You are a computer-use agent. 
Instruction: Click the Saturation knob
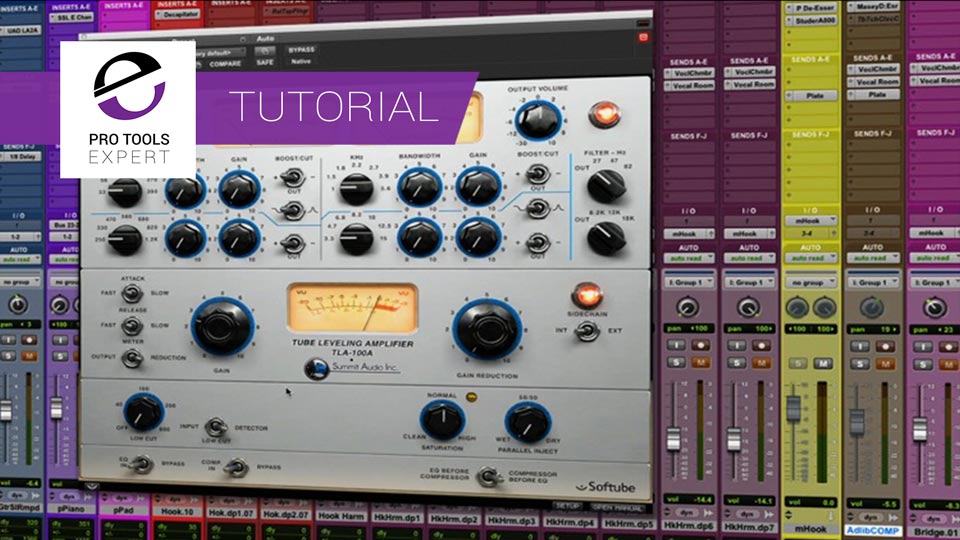coord(442,419)
